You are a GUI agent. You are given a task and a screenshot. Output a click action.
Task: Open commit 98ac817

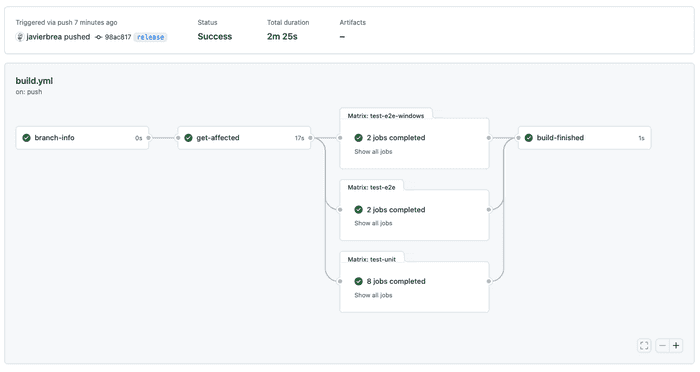coord(118,37)
